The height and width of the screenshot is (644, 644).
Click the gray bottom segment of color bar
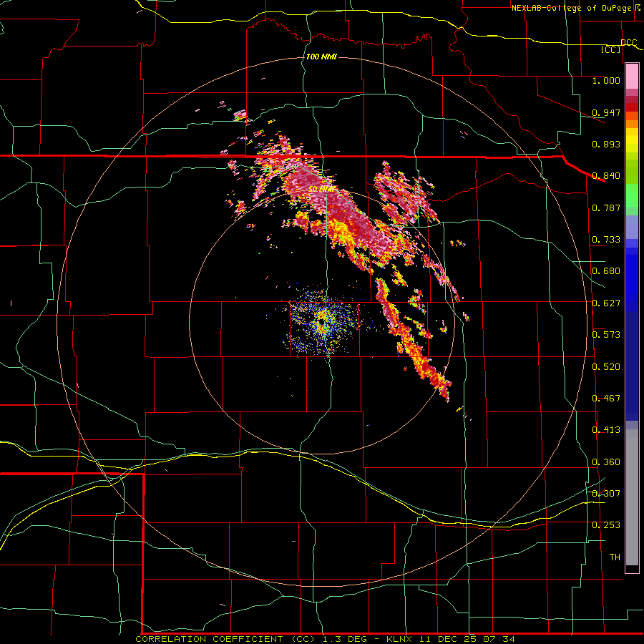click(x=632, y=497)
